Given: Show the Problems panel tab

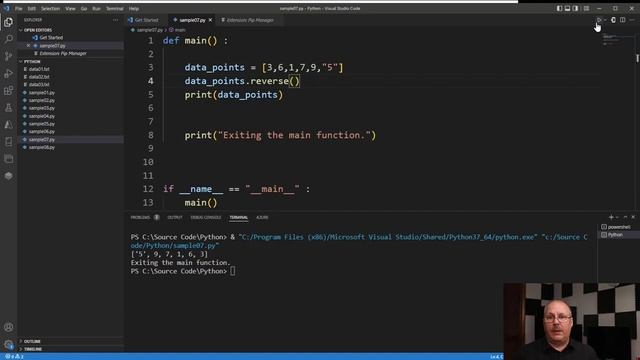Looking at the screenshot, I should coord(144,218).
